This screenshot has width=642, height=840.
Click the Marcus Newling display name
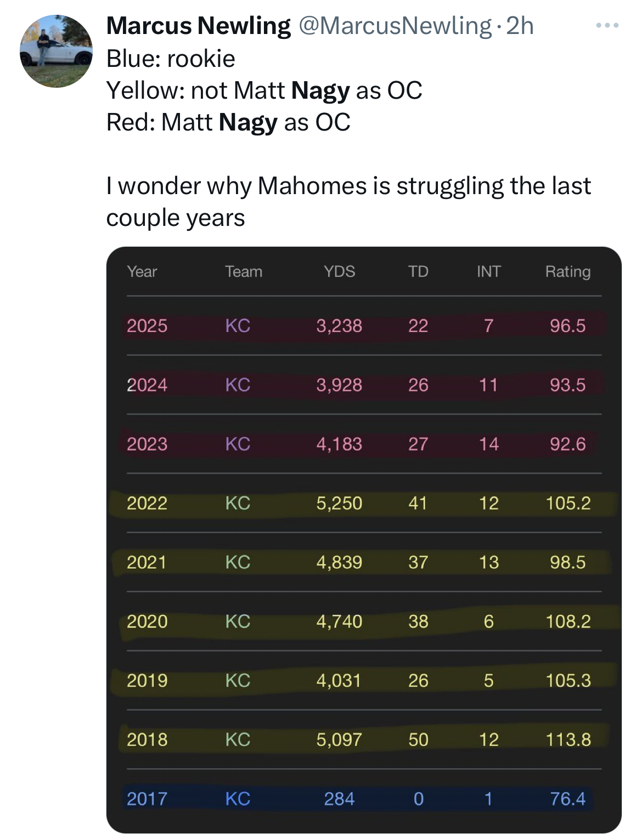pos(198,26)
